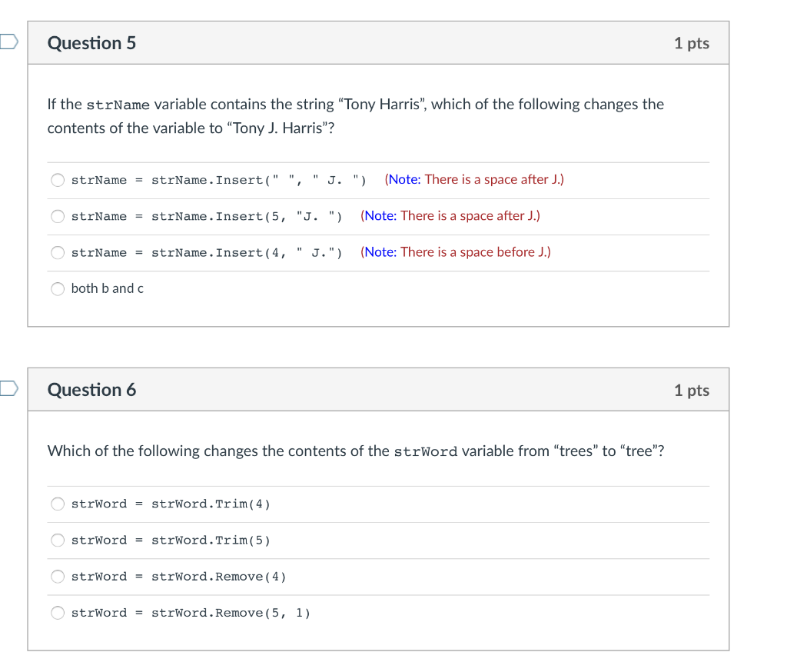Click the Question 6 header title
Screen dimensions: 787x672
(x=91, y=389)
